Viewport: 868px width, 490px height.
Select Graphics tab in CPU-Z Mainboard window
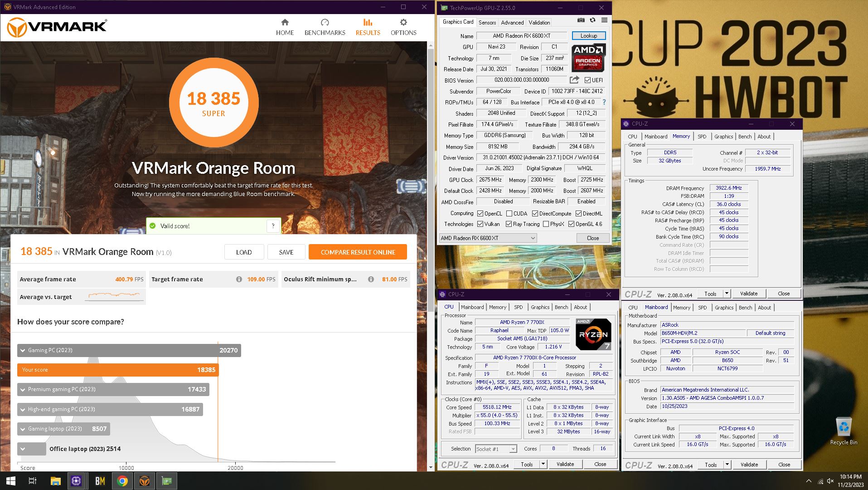pyautogui.click(x=724, y=308)
